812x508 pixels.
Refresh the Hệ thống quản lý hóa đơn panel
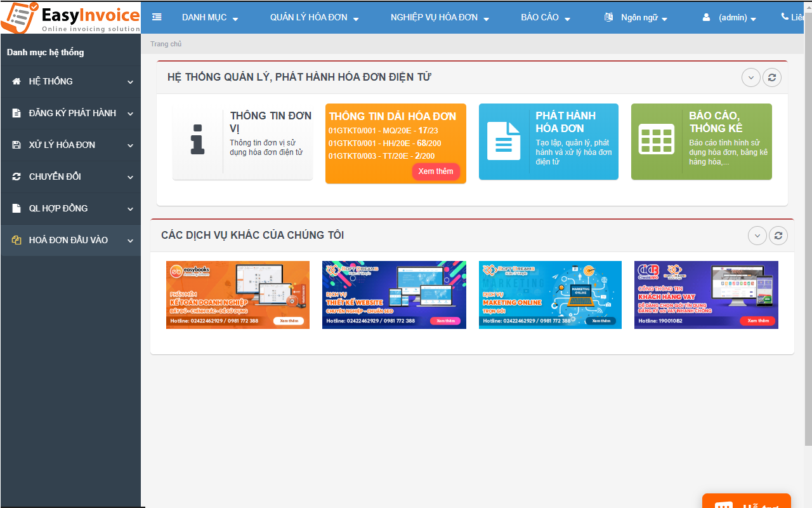[771, 77]
